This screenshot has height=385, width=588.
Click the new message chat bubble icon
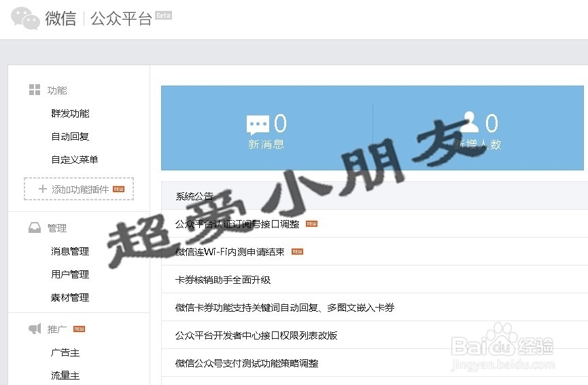258,125
